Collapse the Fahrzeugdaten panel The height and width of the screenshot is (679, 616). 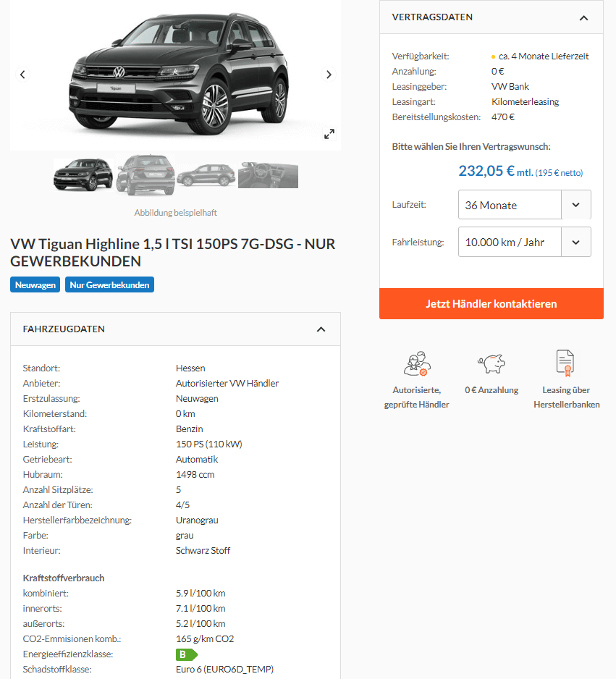321,329
